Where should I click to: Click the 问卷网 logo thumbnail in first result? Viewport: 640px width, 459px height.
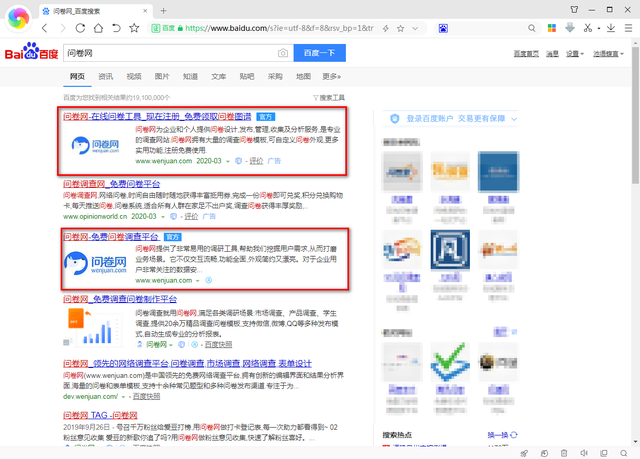coord(96,145)
